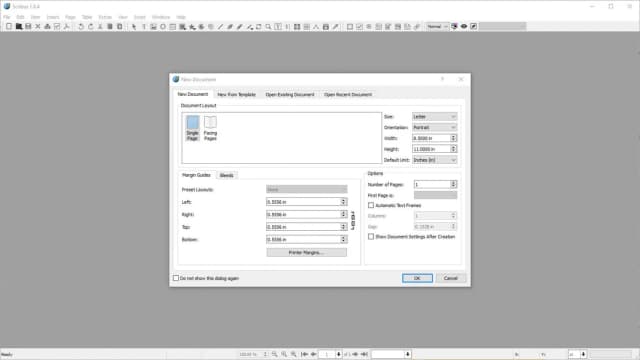Select the Single Page layout thumbnail
The image size is (640, 360).
click(x=193, y=128)
